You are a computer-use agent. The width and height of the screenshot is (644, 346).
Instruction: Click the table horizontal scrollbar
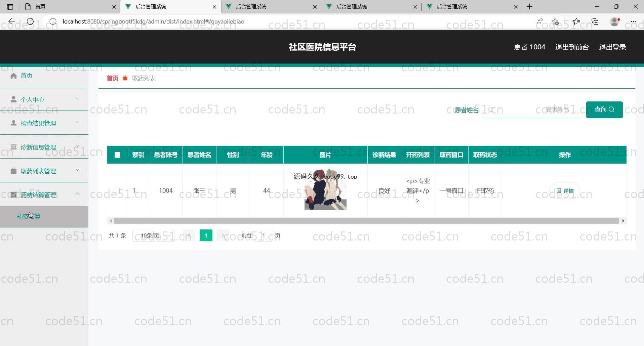point(366,221)
